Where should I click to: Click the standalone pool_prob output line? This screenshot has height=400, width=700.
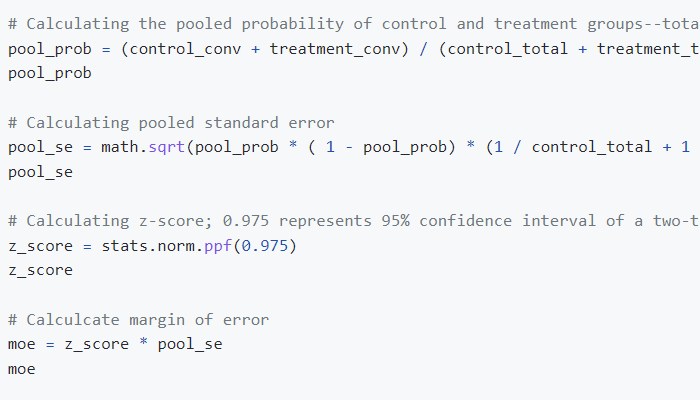tap(50, 73)
